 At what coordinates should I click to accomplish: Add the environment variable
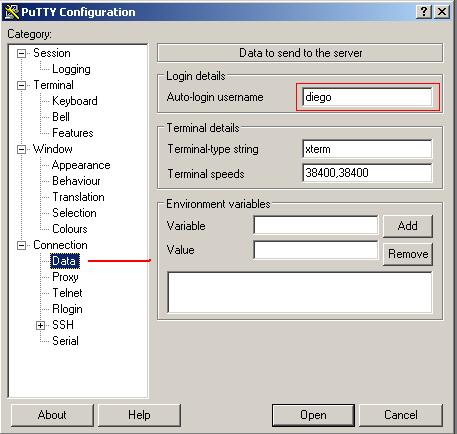coord(408,226)
